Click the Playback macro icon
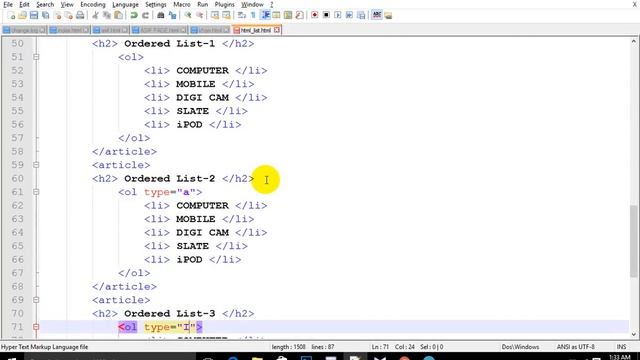 [x=338, y=16]
